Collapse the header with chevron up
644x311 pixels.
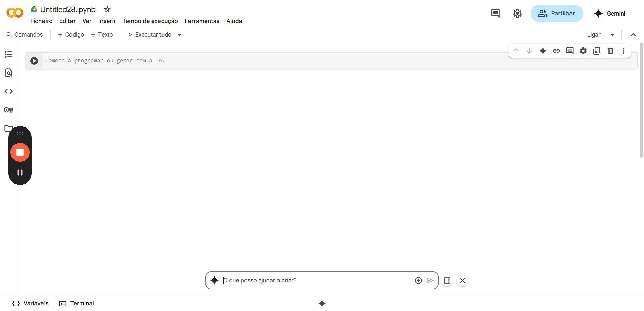coord(633,35)
